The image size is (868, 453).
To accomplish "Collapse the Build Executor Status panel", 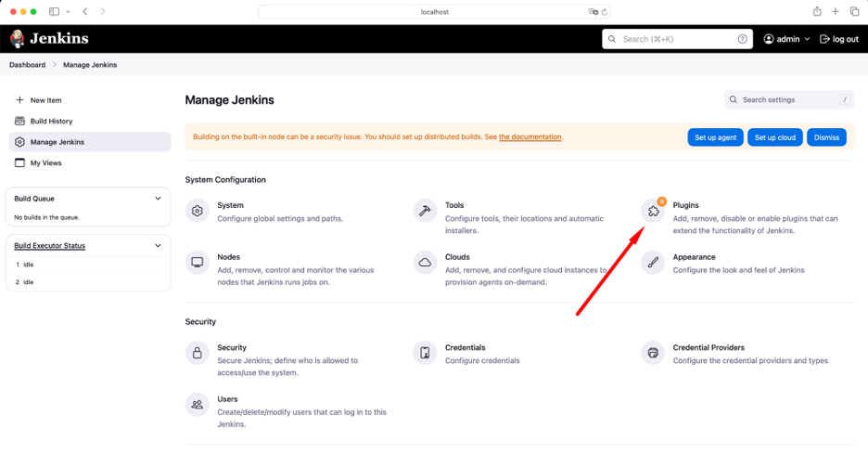I will (x=158, y=245).
